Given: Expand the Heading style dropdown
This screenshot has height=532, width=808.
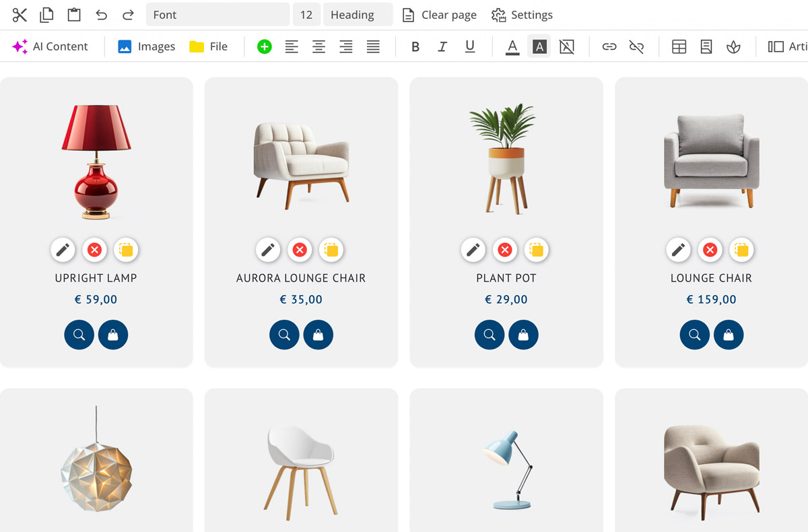Looking at the screenshot, I should coord(357,15).
